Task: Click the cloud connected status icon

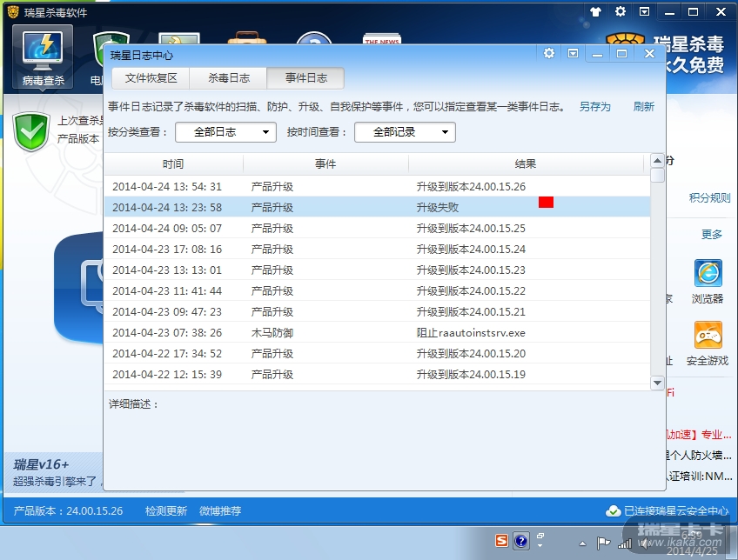Action: pyautogui.click(x=613, y=510)
